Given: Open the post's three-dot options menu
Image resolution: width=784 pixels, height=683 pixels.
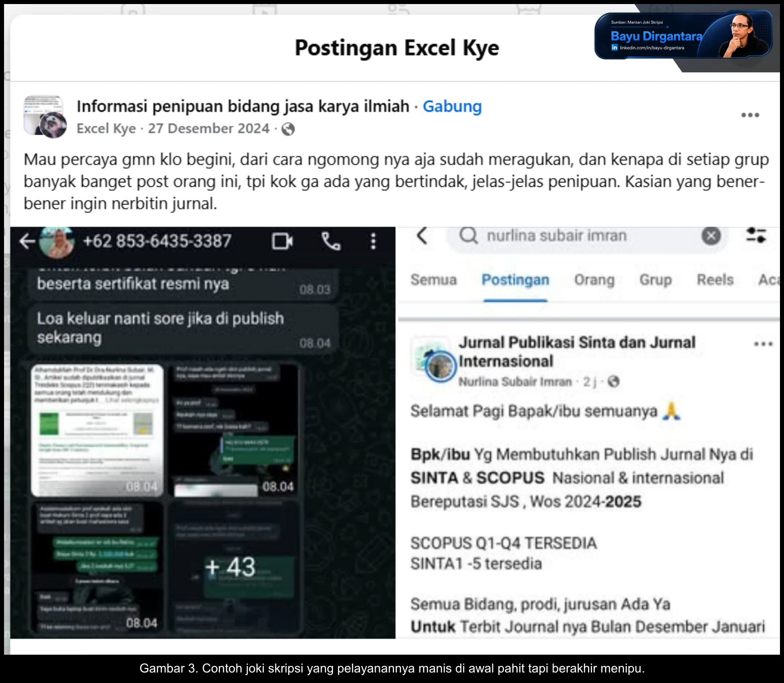Looking at the screenshot, I should 750,115.
